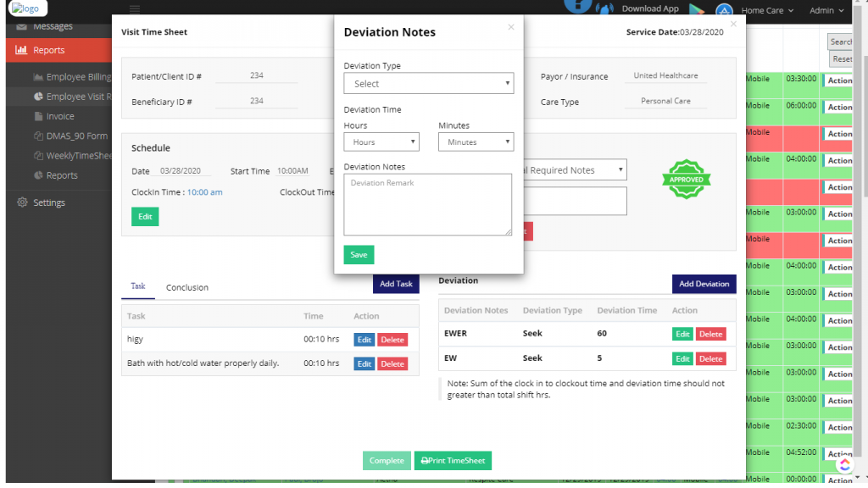868x488 pixels.
Task: Save the deviation note
Action: click(359, 254)
